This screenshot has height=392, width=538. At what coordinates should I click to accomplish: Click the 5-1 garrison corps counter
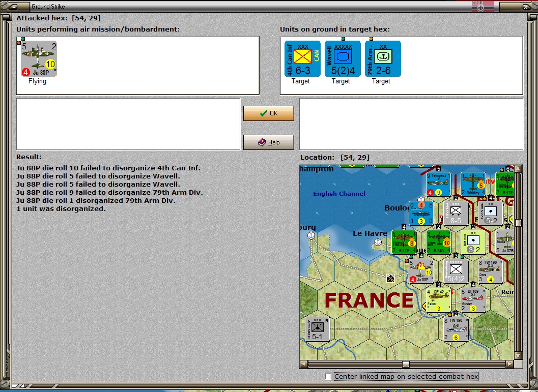click(318, 329)
